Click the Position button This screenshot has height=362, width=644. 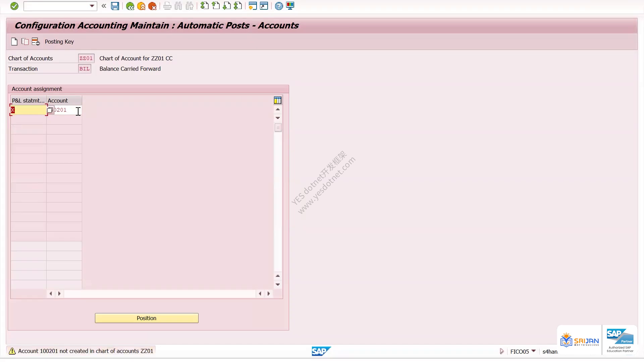tap(147, 318)
